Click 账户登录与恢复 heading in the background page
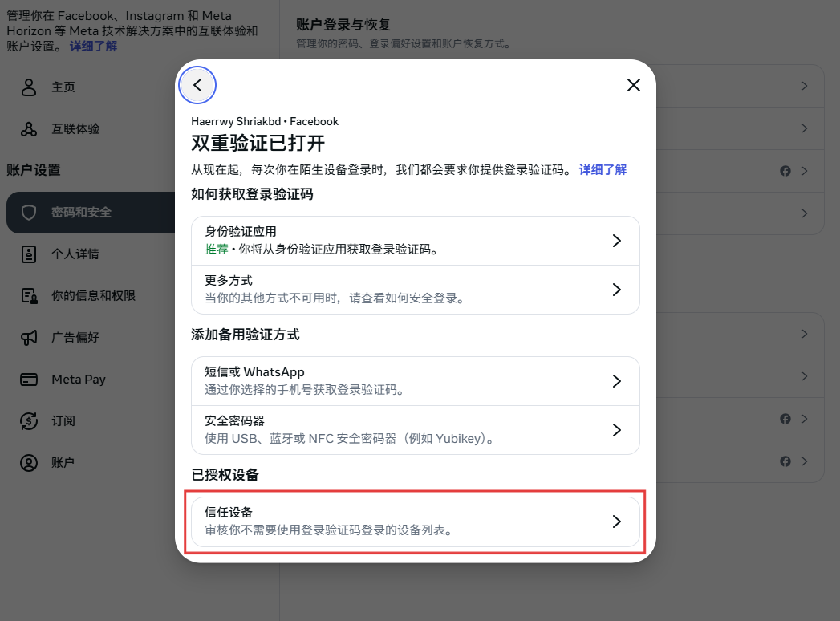The image size is (840, 621). [343, 25]
